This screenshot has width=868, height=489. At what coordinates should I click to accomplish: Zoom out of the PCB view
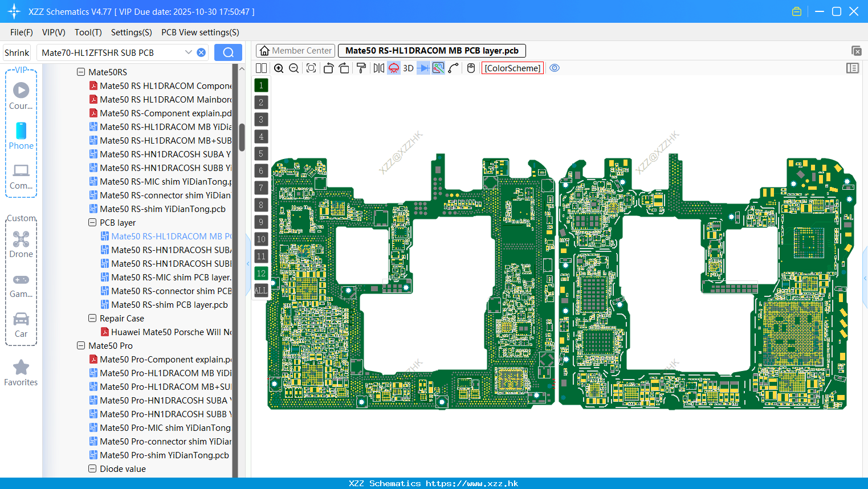coord(294,68)
